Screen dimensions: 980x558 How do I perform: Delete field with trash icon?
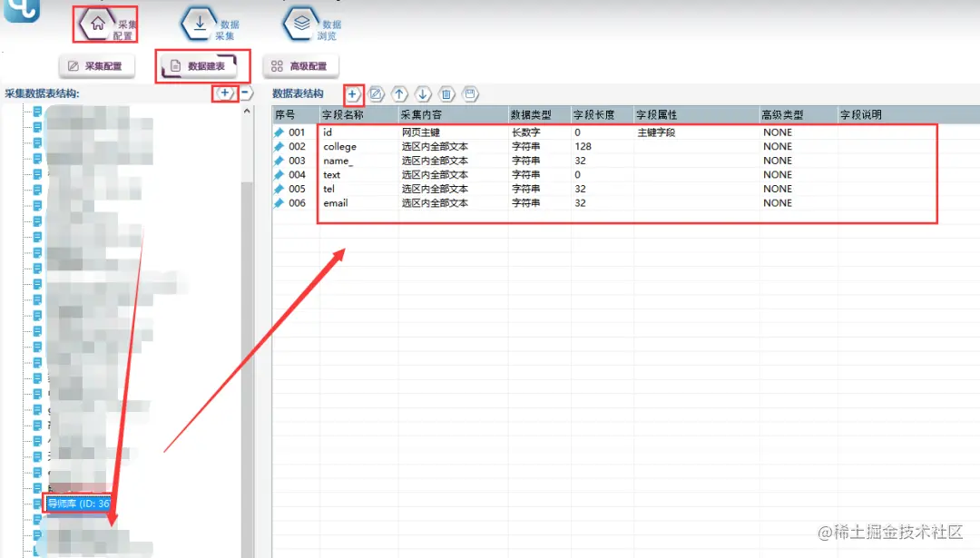[x=446, y=94]
